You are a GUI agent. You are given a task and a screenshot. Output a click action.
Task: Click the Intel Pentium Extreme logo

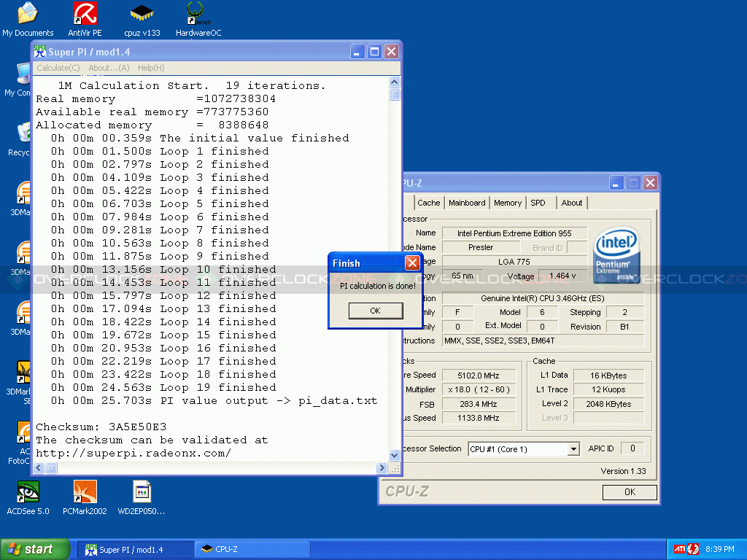(x=616, y=254)
